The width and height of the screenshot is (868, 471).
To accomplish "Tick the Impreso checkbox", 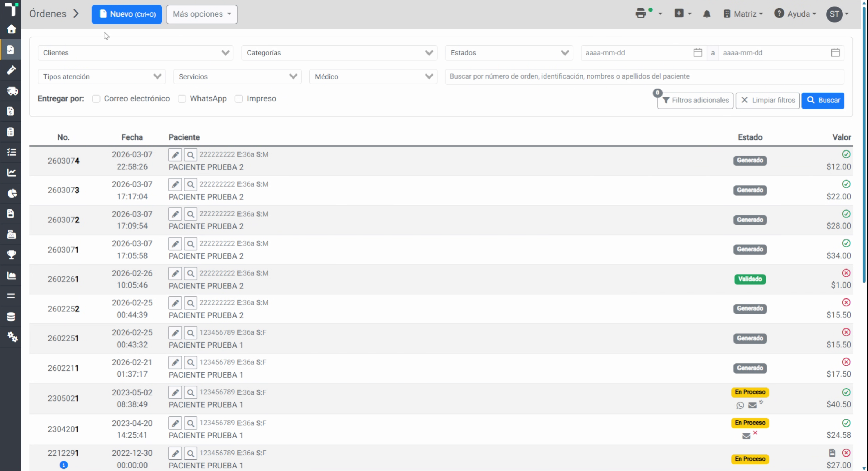I will (239, 99).
